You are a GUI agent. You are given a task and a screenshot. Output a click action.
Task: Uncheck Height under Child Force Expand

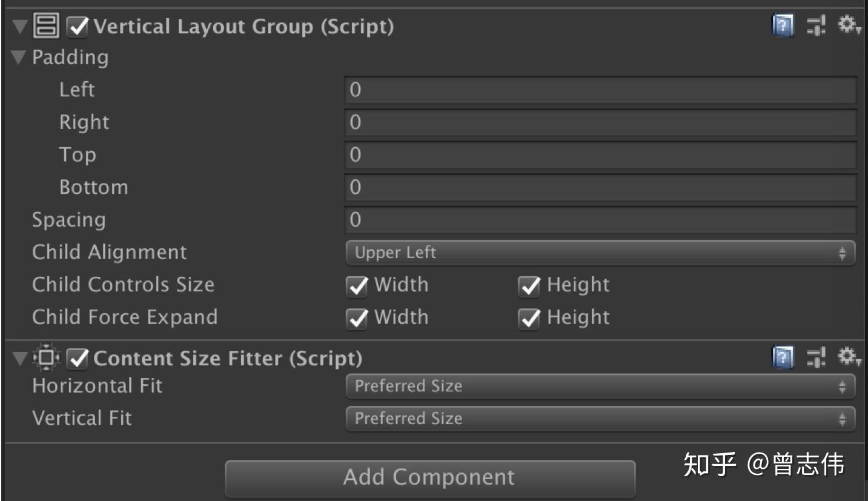(x=529, y=317)
